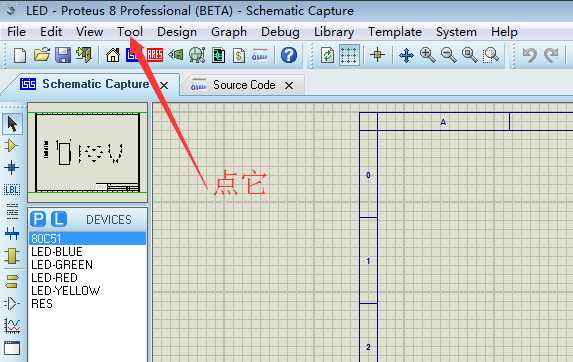
Task: Activate Junction Dot Mode tool
Action: click(x=11, y=168)
